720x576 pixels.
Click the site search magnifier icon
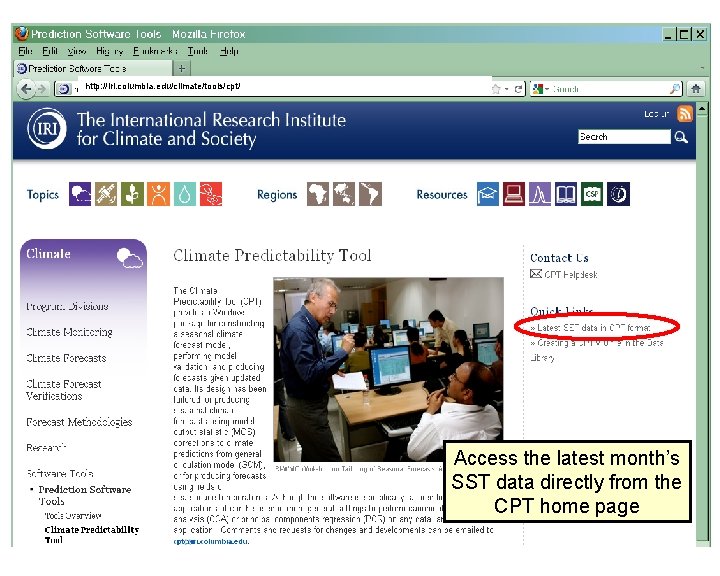[x=681, y=137]
